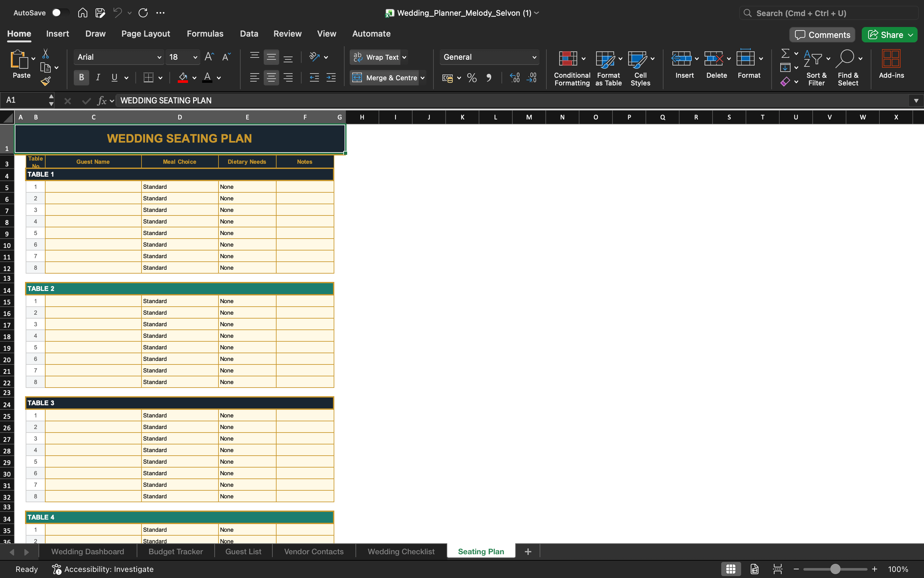Viewport: 924px width, 578px height.
Task: Open the Page Layout ribbon tab
Action: pos(145,34)
